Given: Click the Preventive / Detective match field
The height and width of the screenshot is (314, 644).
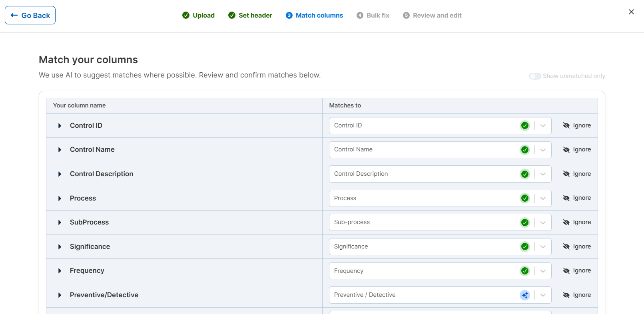Looking at the screenshot, I should pyautogui.click(x=440, y=295).
